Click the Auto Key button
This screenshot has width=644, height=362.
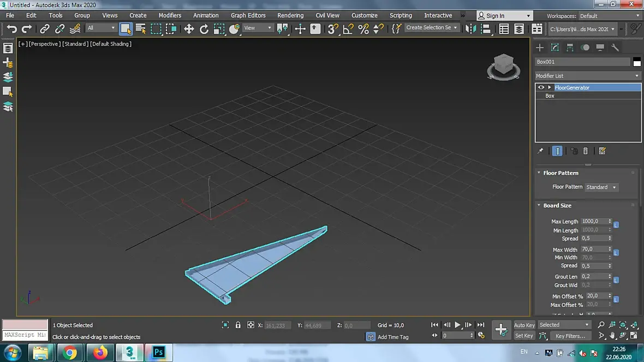[x=524, y=325]
